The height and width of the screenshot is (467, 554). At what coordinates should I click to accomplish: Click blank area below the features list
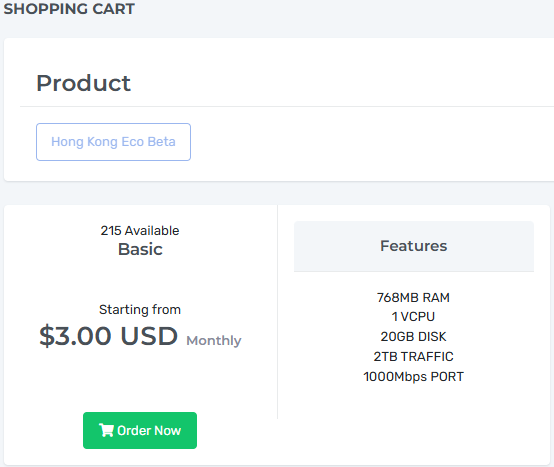(413, 424)
